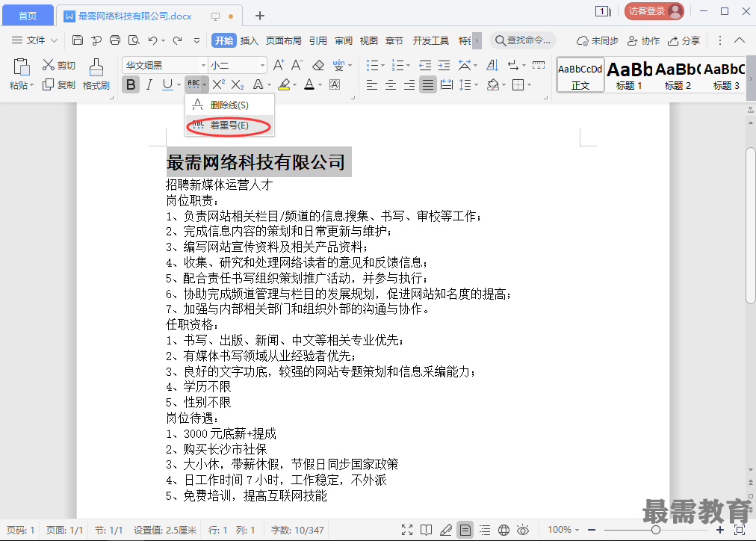Click the vertical scrollbar thumb
This screenshot has width=756, height=541.
[x=750, y=226]
